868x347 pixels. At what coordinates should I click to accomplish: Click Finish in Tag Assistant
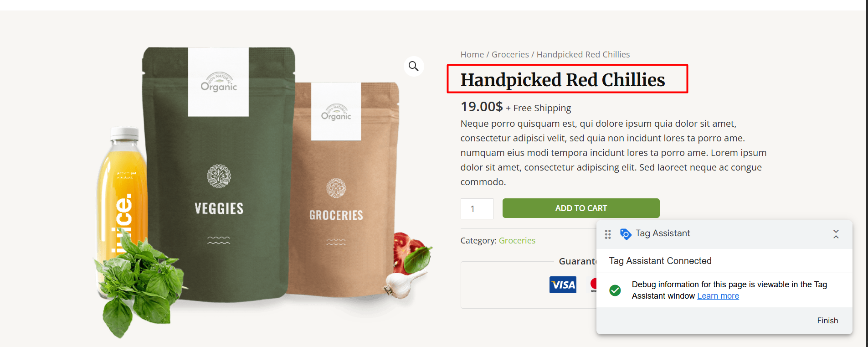coord(827,321)
